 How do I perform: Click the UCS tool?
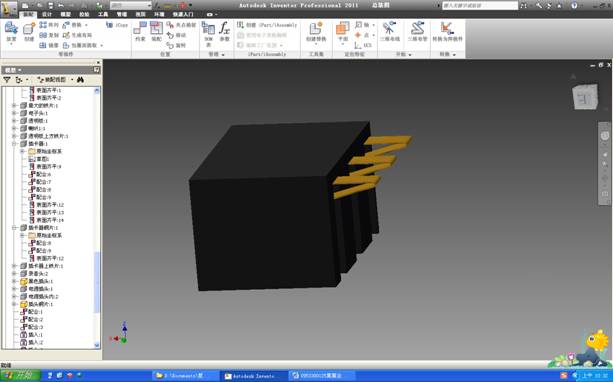(363, 45)
